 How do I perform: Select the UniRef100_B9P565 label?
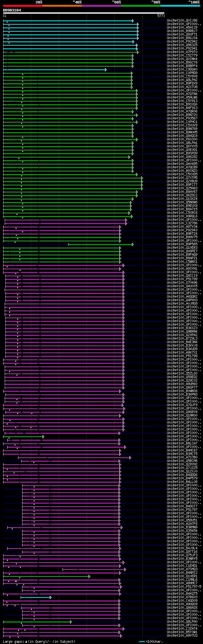(182, 244)
